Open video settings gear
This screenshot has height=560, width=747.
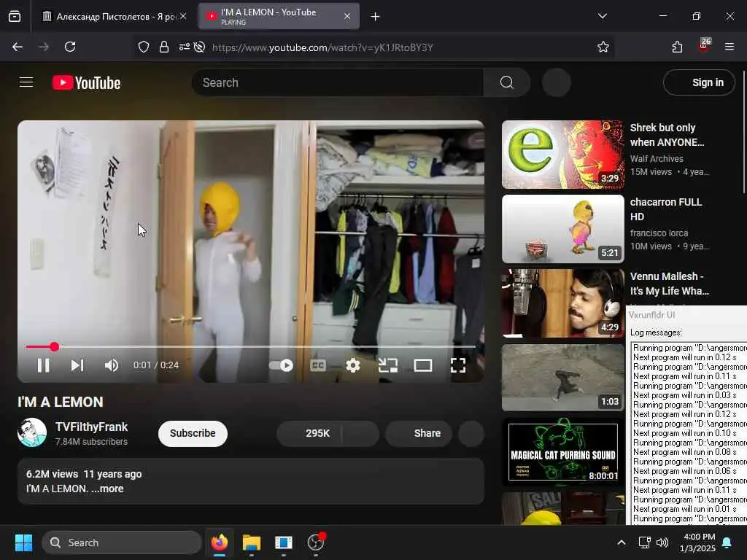click(x=353, y=366)
